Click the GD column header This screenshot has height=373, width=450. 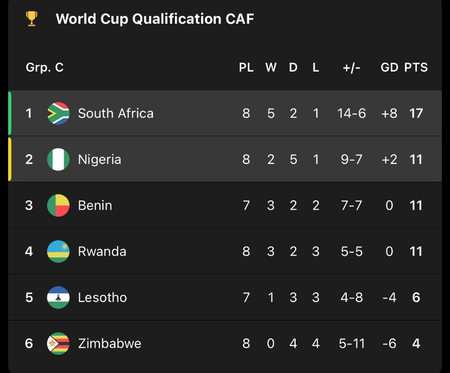(389, 68)
